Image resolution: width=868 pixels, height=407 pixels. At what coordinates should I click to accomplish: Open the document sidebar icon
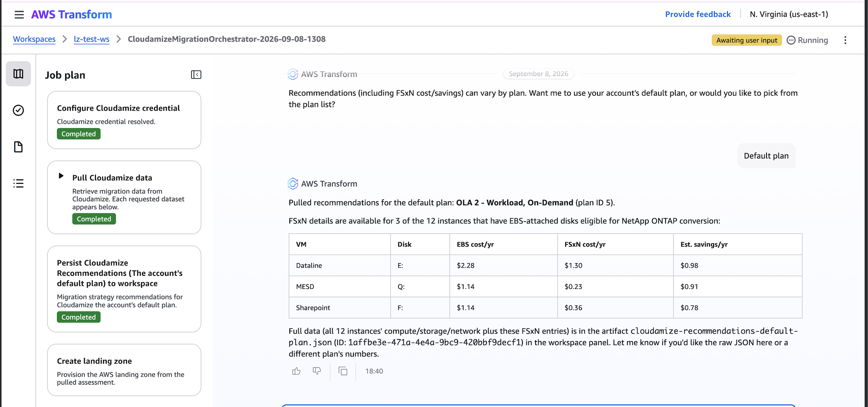(18, 147)
